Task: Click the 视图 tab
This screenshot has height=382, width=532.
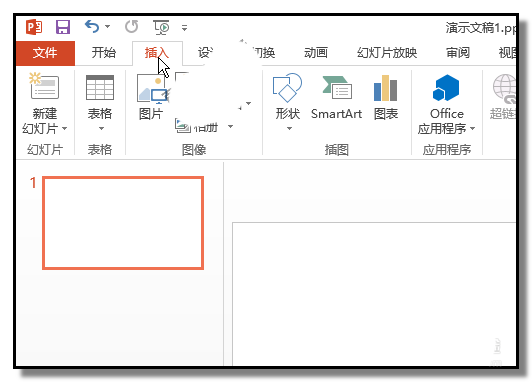Action: click(507, 53)
